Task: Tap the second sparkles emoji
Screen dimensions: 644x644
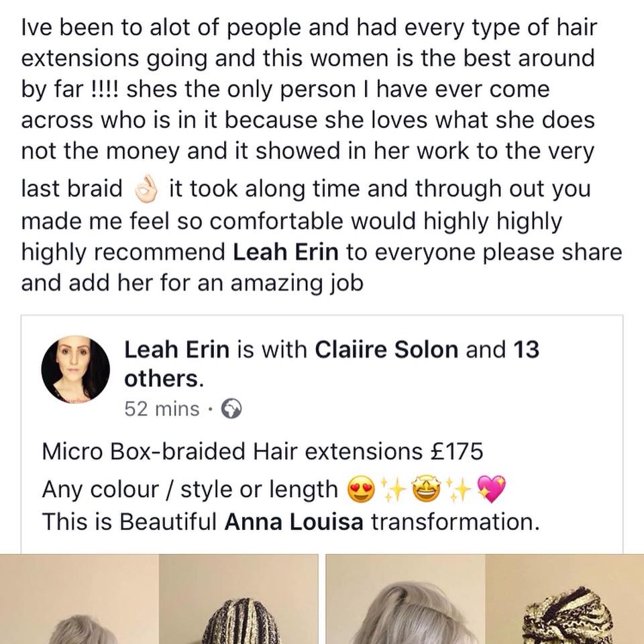Action: (x=458, y=490)
